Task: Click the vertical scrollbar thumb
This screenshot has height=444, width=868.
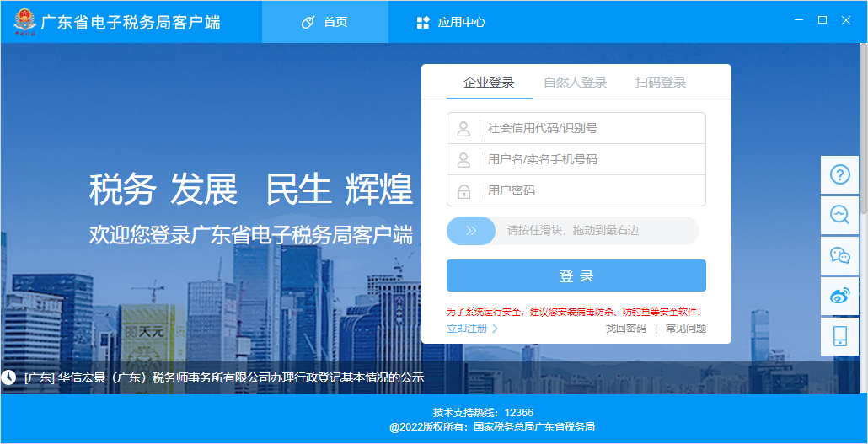Action: pyautogui.click(x=864, y=128)
